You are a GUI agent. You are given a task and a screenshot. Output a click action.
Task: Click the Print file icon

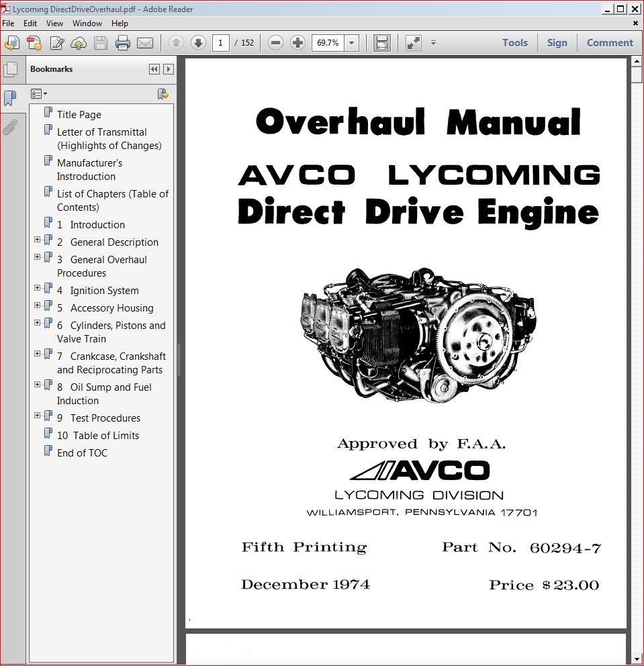tap(122, 43)
